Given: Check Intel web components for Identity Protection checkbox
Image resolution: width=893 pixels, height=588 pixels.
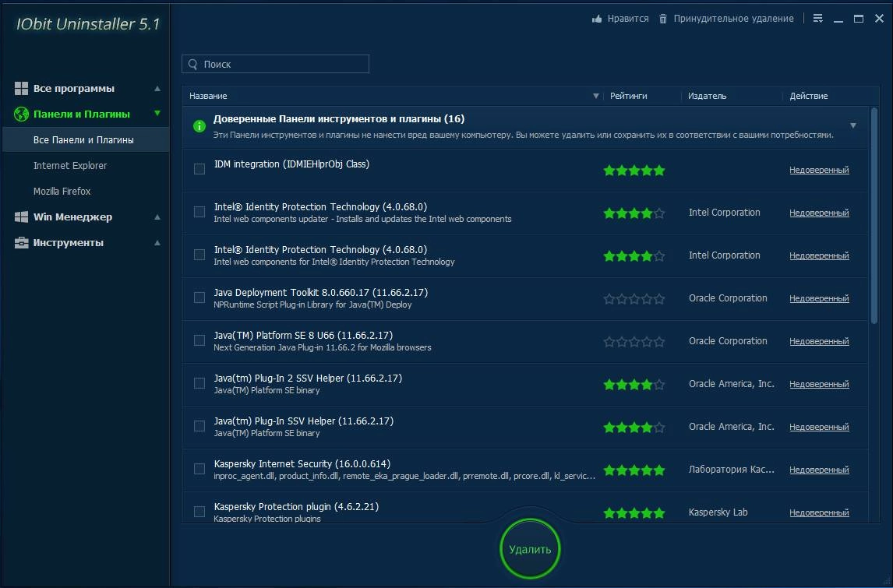Looking at the screenshot, I should pyautogui.click(x=199, y=255).
